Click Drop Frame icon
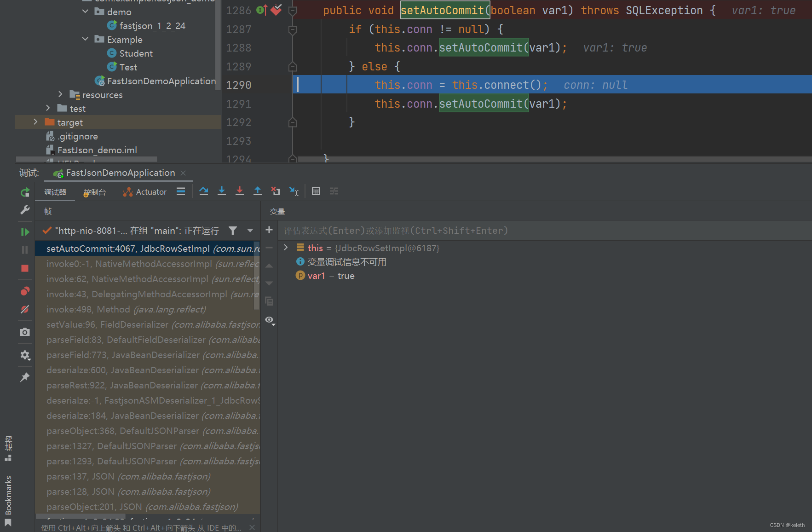This screenshot has width=812, height=532. click(x=276, y=191)
